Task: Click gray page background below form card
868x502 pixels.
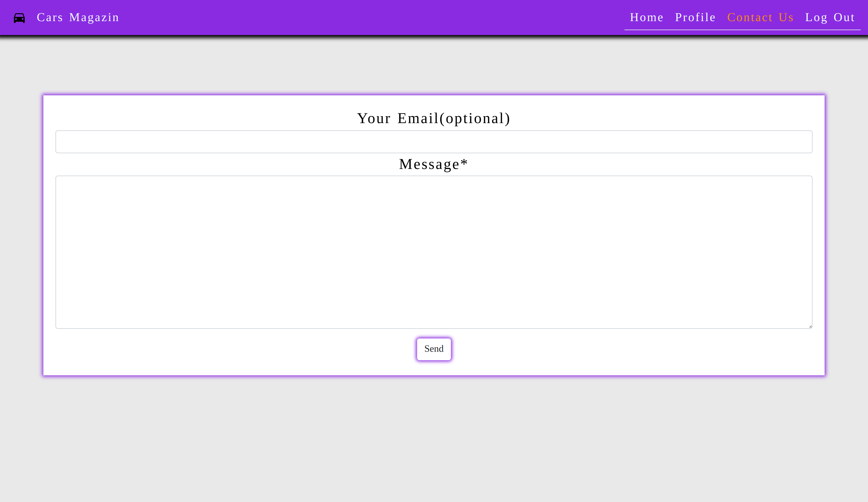Action: point(434,438)
